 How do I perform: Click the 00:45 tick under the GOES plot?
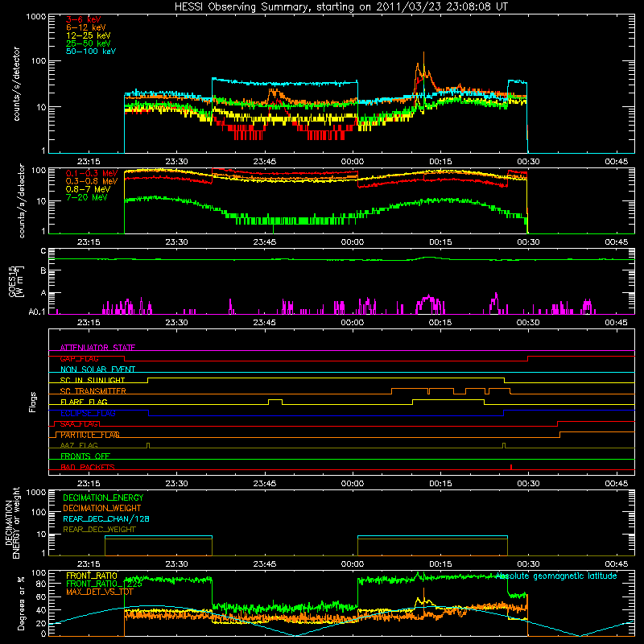pyautogui.click(x=616, y=323)
